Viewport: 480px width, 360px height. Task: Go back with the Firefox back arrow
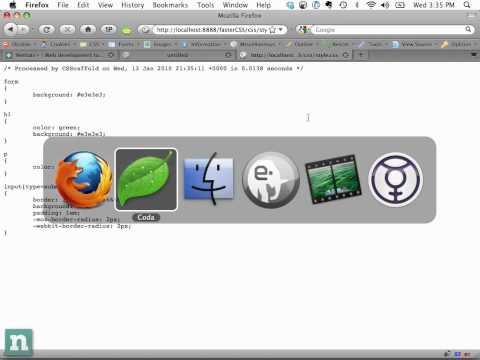[11, 29]
